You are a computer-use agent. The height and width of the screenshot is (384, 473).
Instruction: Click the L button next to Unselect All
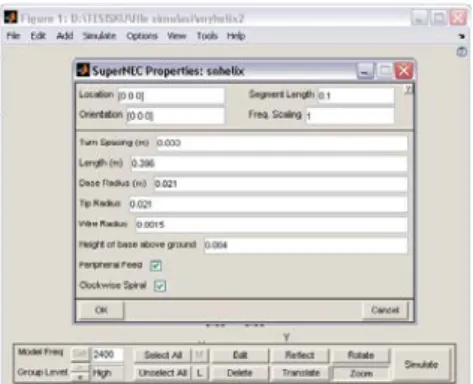tap(200, 373)
